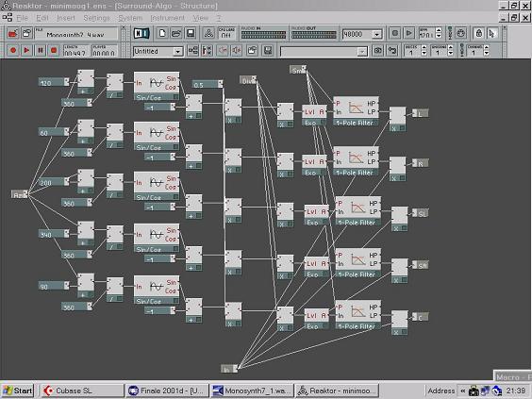Open the Untitled instrument dropdown
Viewport: 532px width, 399px height.
(x=177, y=52)
